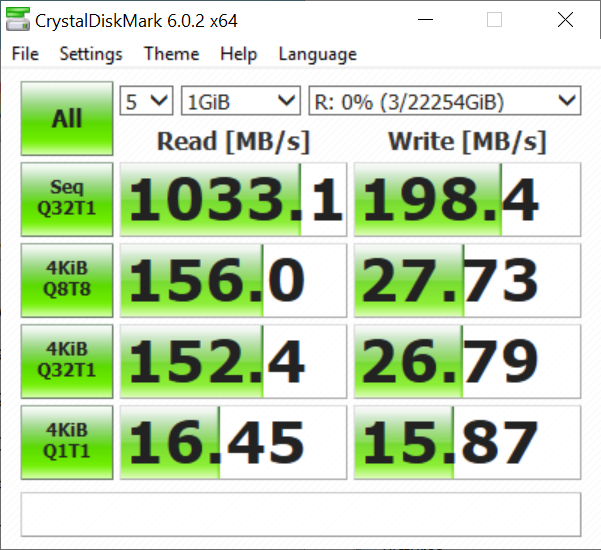
Task: Expand the 1GiB test size dropdown
Action: click(241, 101)
